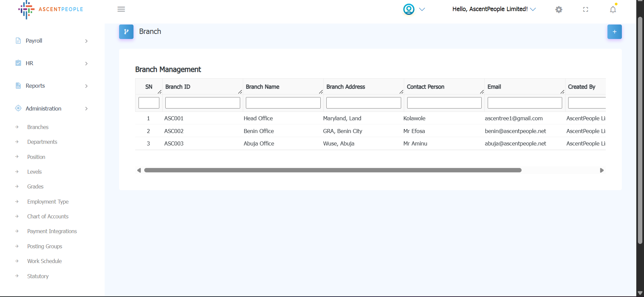644x297 pixels.
Task: Click the Branch Name filter field
Action: [283, 103]
